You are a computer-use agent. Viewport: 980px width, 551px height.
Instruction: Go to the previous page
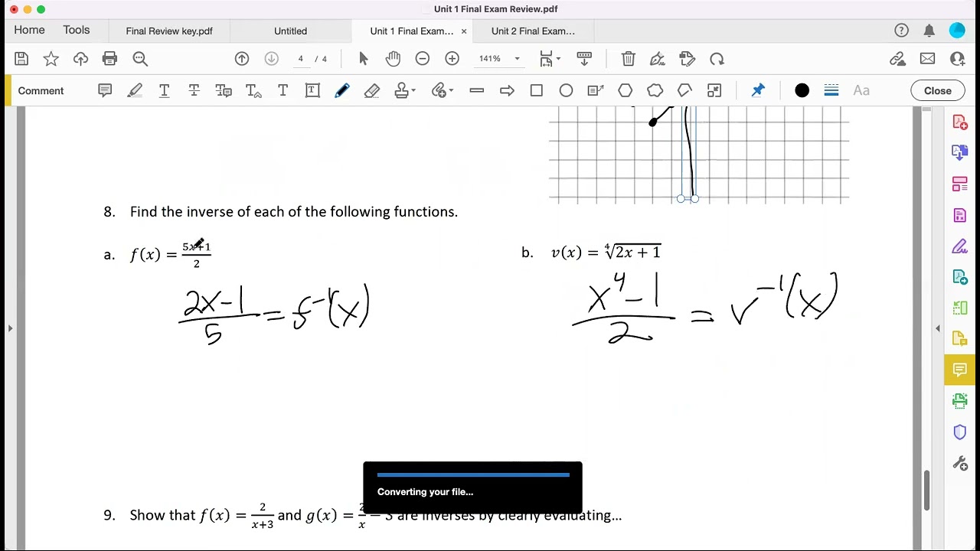pos(242,59)
